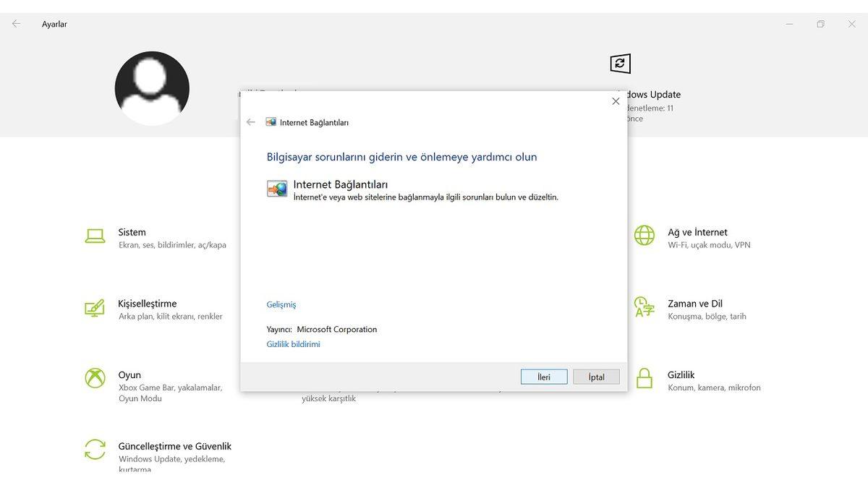Image resolution: width=868 pixels, height=488 pixels.
Task: Click the Internet Bağlantıları heading text
Action: pos(341,184)
